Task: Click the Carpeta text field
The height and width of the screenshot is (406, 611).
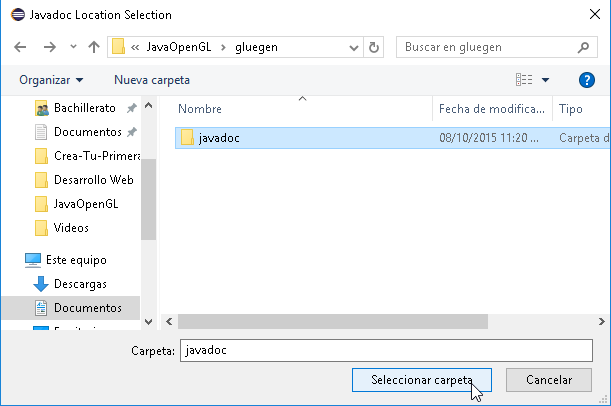Action: (386, 350)
